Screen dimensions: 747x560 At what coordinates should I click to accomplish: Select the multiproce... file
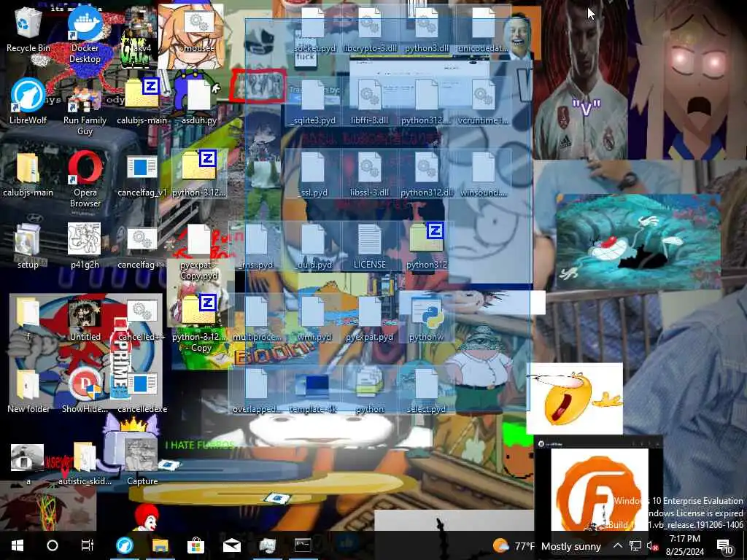pyautogui.click(x=256, y=319)
